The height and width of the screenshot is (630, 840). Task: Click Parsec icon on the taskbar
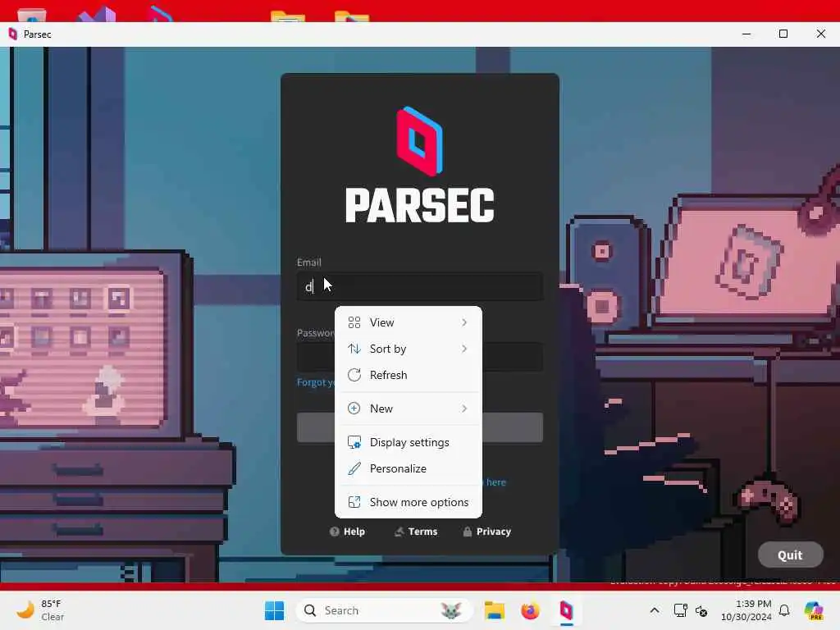point(566,610)
